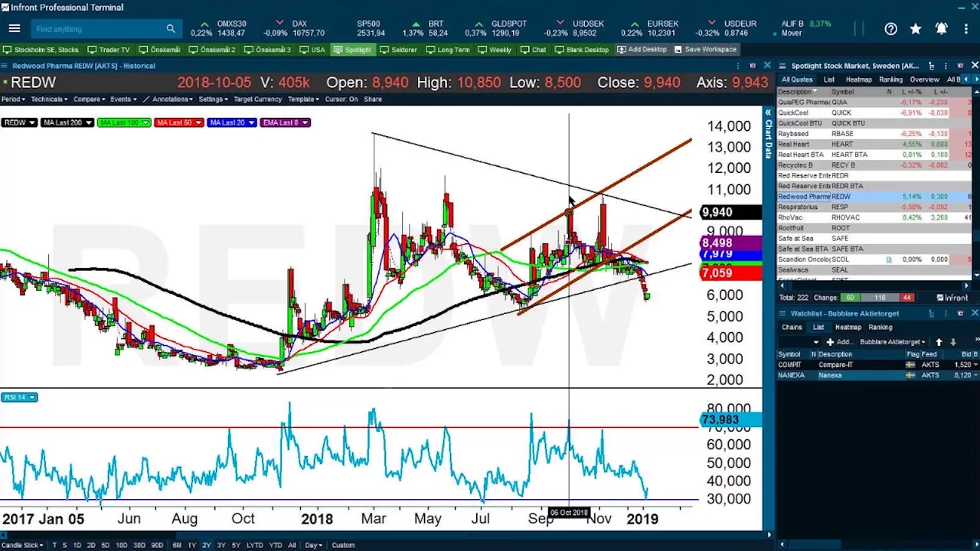Click the Custom range button
980x551 pixels.
[343, 545]
